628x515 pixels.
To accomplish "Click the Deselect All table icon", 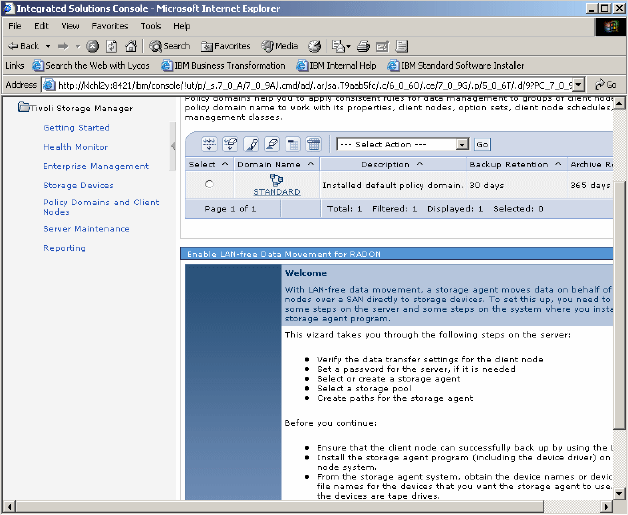I will [x=230, y=144].
